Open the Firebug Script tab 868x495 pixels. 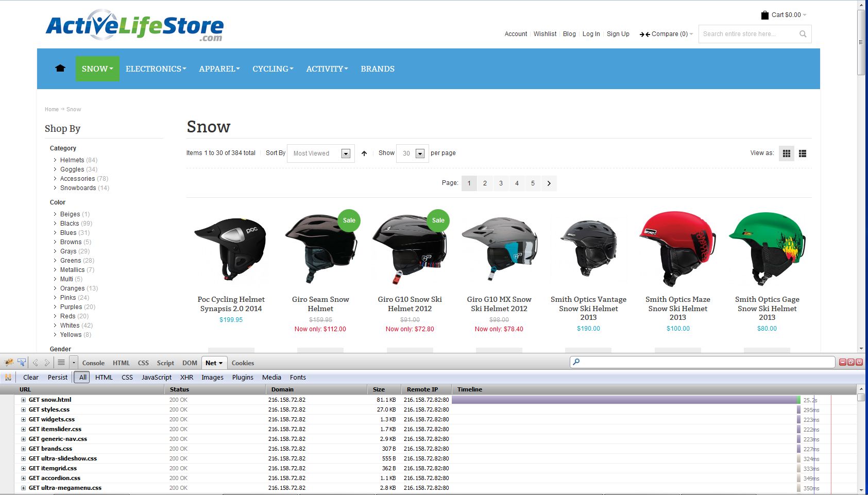click(165, 363)
